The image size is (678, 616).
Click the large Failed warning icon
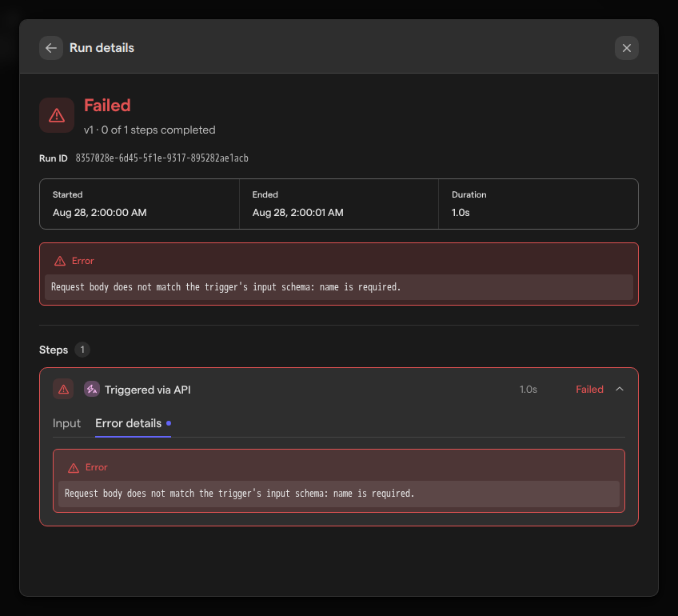[x=57, y=115]
